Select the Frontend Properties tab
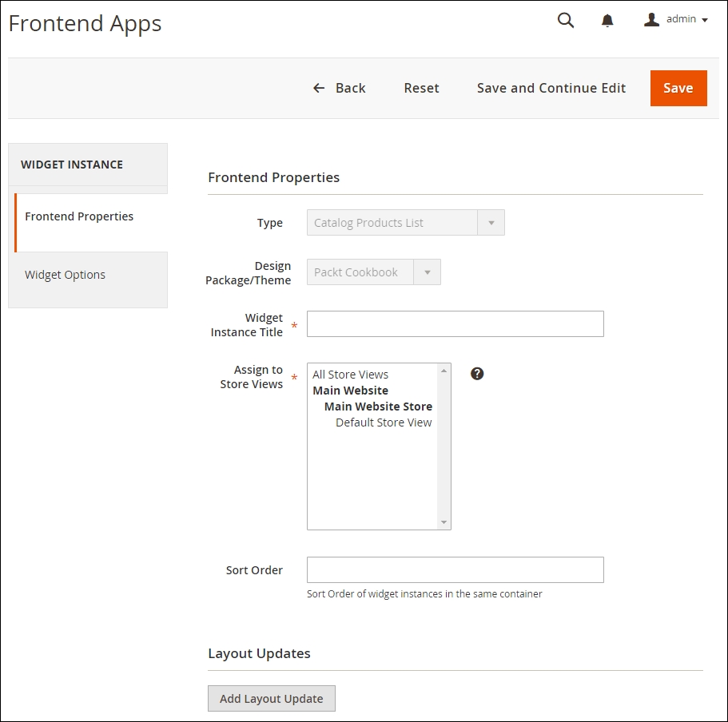 click(x=79, y=216)
